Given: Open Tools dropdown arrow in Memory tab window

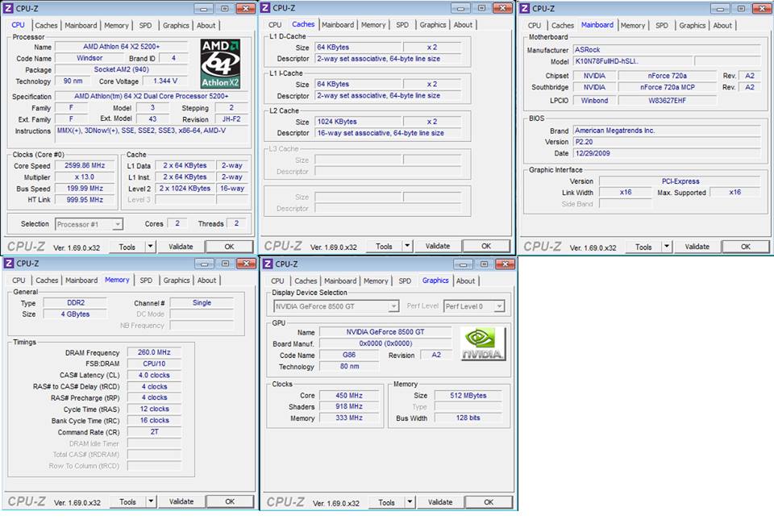Looking at the screenshot, I should coord(151,501).
